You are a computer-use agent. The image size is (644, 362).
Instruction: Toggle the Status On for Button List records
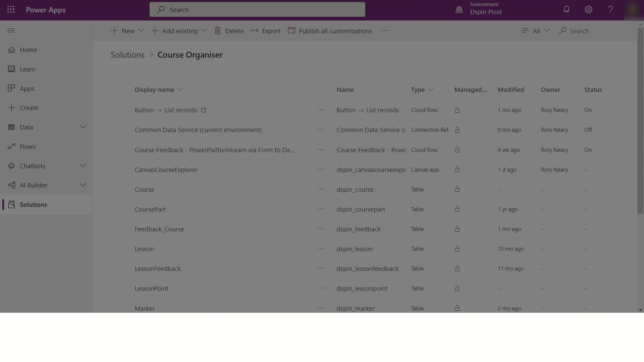(588, 110)
